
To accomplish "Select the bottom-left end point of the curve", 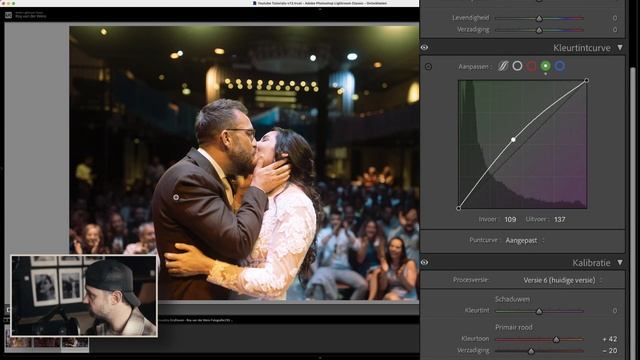I will 458,208.
